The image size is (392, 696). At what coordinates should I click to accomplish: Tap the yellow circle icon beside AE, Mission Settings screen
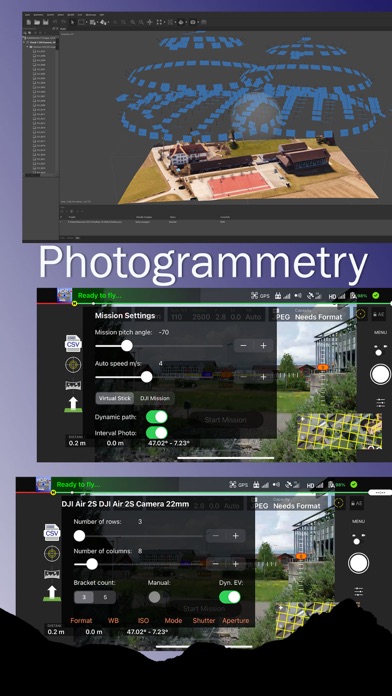click(x=361, y=313)
